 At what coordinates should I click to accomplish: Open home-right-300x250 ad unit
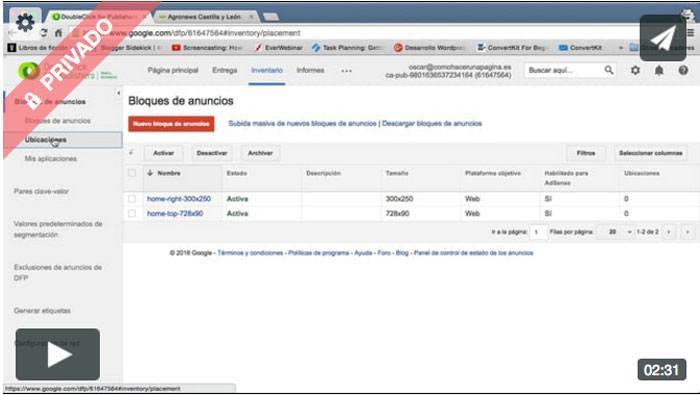(179, 199)
